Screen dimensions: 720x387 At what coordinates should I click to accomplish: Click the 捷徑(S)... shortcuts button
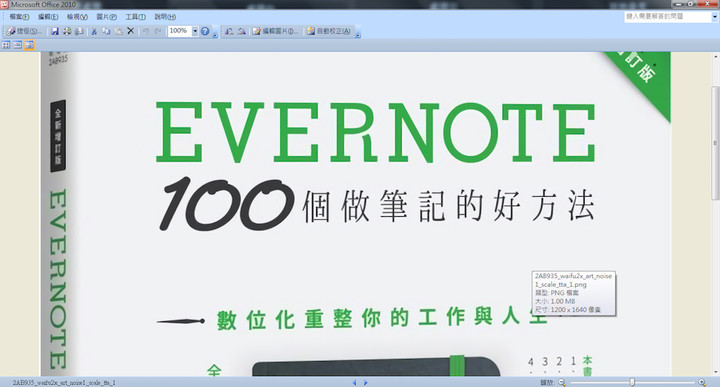pyautogui.click(x=24, y=31)
